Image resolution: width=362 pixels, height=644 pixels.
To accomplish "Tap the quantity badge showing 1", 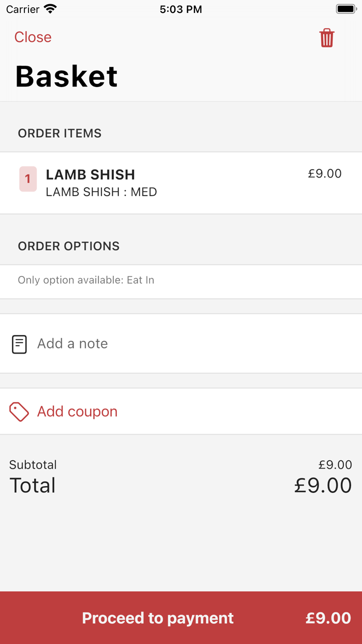I will [x=28, y=179].
